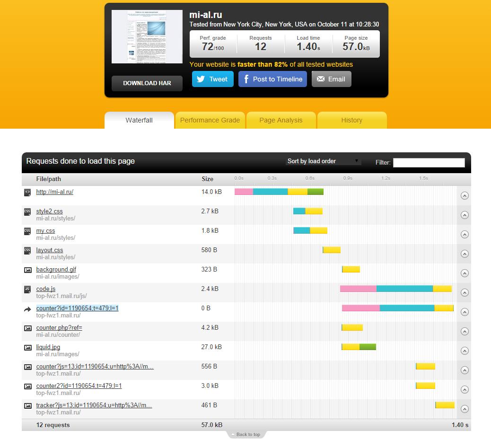Open the tracker?js=13;id=1190654 link
Viewport: 491px width, 448px height.
(x=94, y=405)
